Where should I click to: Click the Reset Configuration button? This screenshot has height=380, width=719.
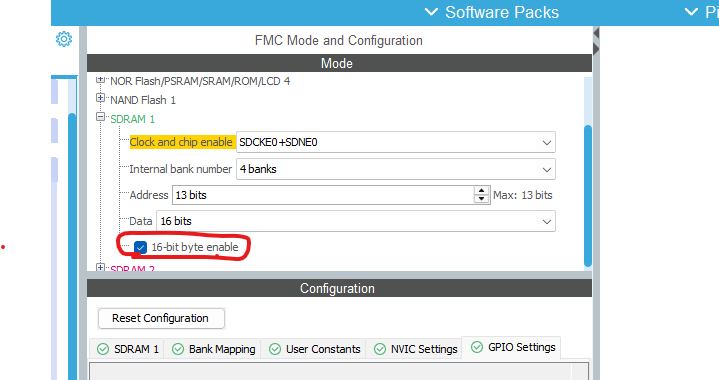[161, 318]
